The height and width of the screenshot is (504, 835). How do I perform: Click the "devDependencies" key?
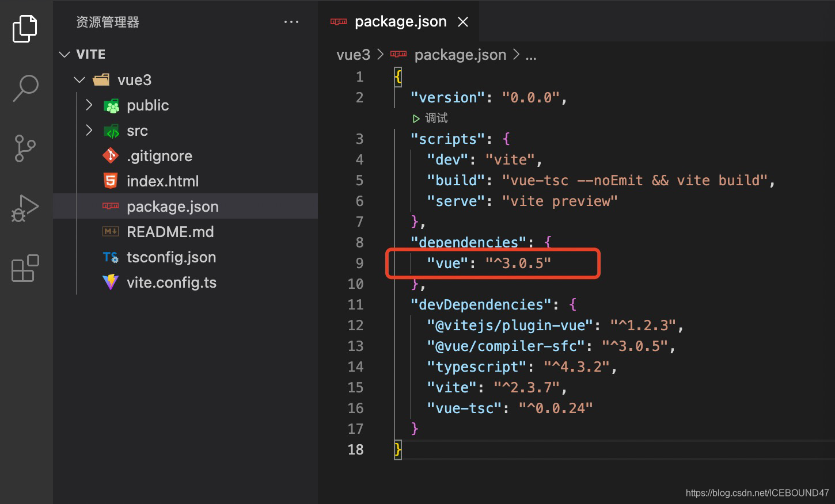click(x=481, y=304)
